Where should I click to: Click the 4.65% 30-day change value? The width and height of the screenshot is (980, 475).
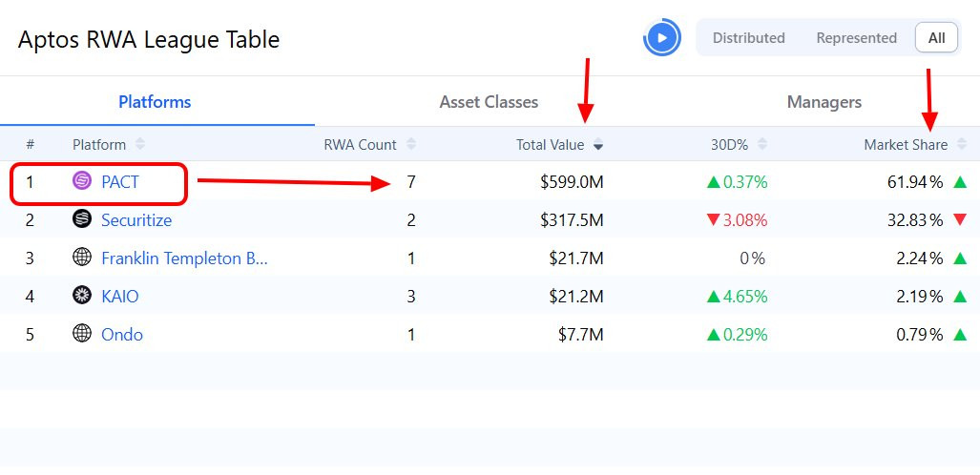click(745, 297)
